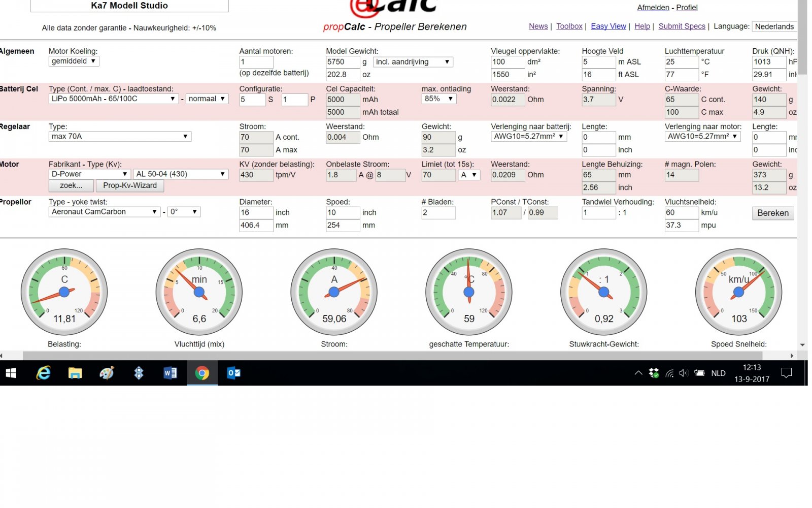Open File Explorer from the taskbar
The image size is (812, 508).
[x=75, y=373]
